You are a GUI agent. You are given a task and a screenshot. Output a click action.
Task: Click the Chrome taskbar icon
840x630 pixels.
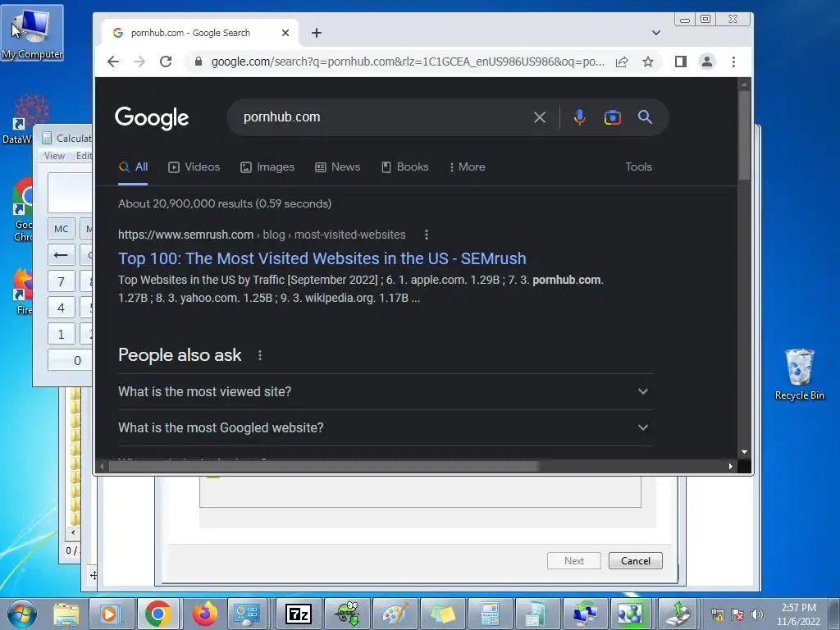(x=158, y=614)
